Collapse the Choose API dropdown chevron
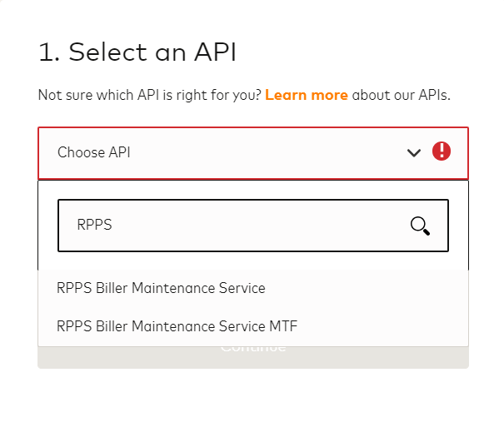The height and width of the screenshot is (422, 504). click(413, 152)
